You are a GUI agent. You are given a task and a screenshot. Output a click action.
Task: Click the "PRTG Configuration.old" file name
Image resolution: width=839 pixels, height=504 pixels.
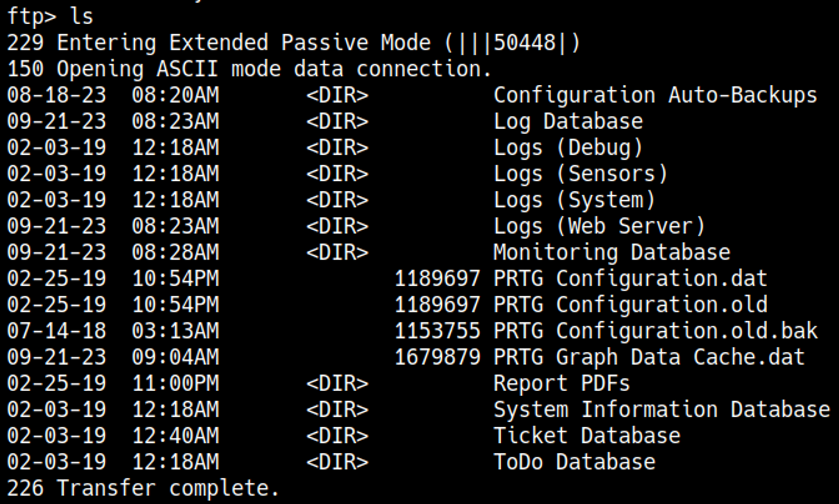click(630, 305)
